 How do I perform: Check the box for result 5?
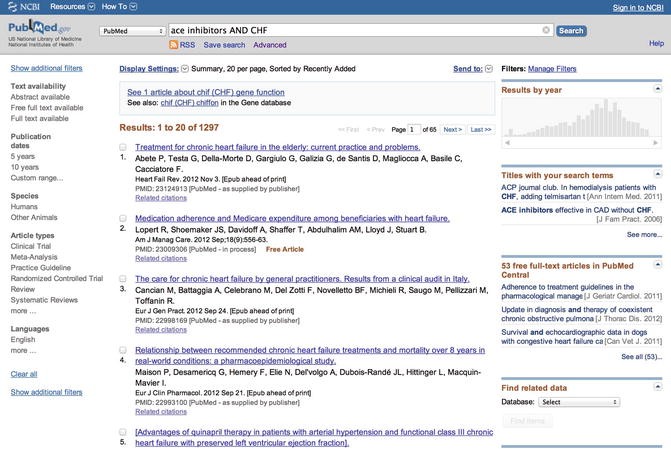(123, 432)
